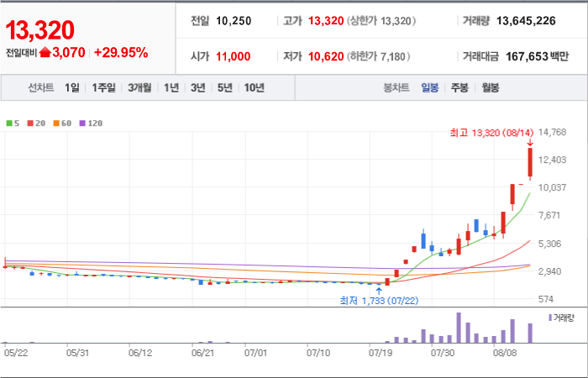Show the 3개월 line chart

(x=139, y=88)
